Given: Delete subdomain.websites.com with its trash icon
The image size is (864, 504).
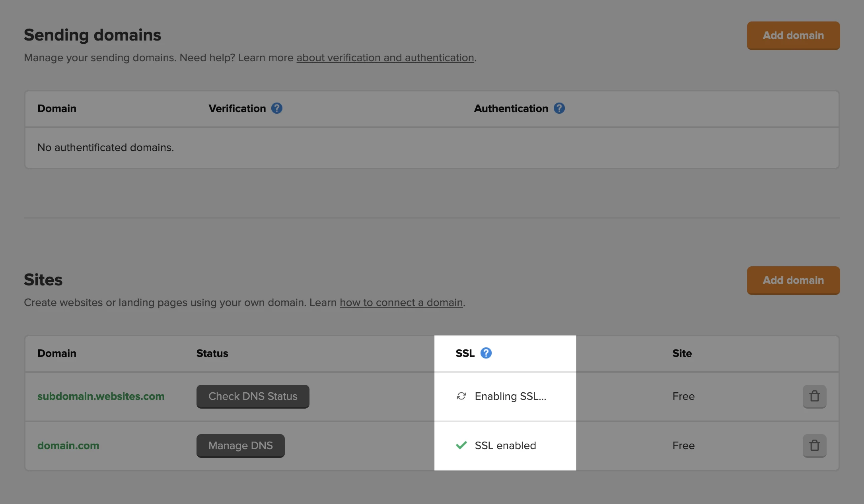Looking at the screenshot, I should 814,396.
